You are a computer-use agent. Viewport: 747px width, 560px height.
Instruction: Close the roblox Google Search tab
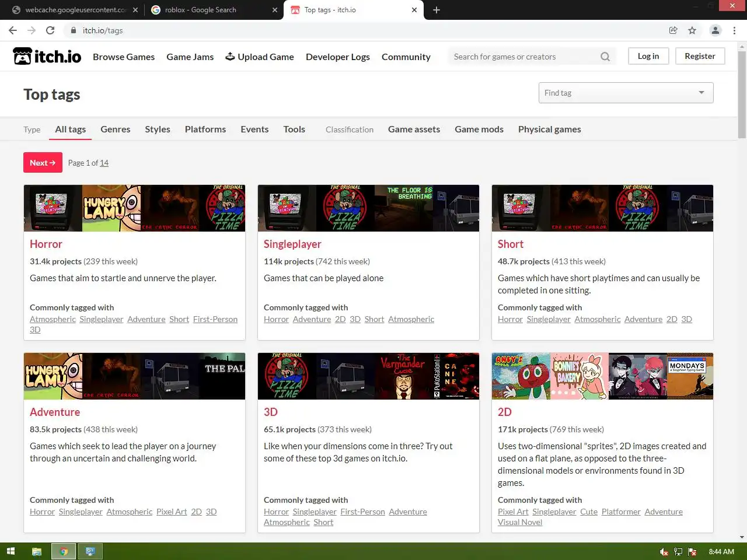pos(275,10)
